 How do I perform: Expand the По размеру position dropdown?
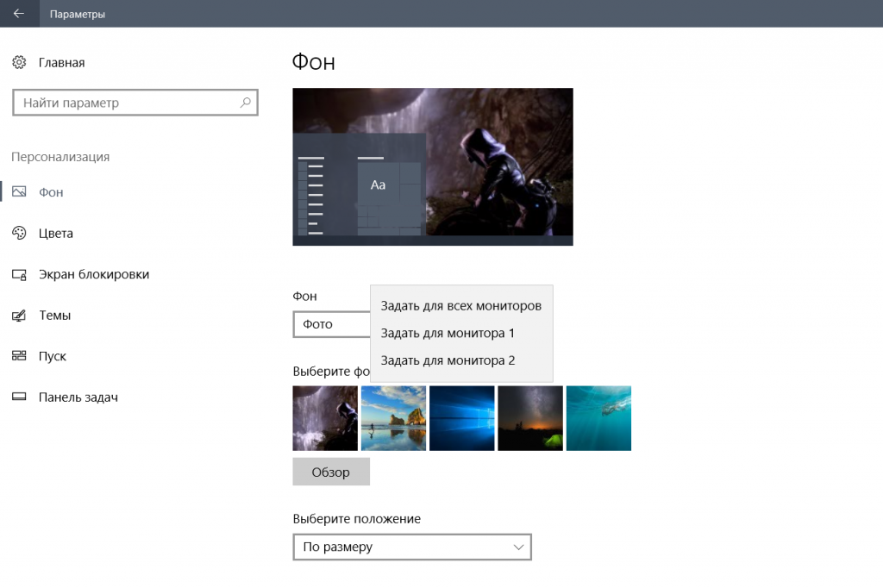(412, 547)
